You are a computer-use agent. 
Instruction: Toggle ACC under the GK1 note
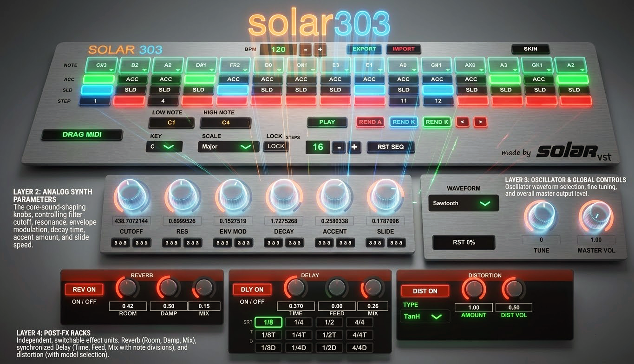tap(538, 79)
